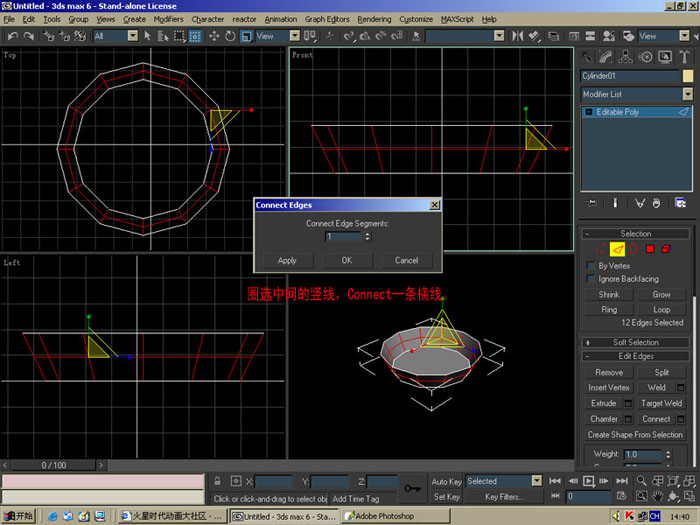
Task: Click the 0 / 100 time slider
Action: click(54, 465)
